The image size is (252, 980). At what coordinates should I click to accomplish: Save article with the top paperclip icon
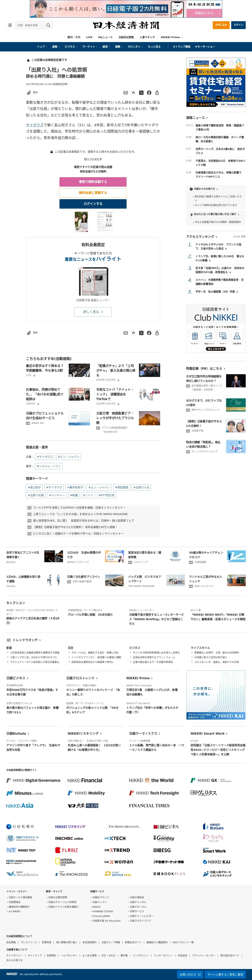coord(29,93)
